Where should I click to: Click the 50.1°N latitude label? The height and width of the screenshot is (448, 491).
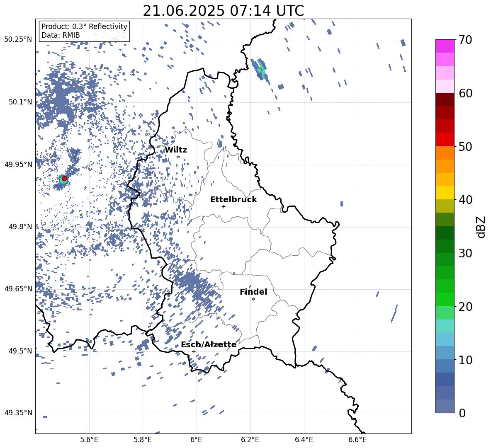tap(20, 102)
